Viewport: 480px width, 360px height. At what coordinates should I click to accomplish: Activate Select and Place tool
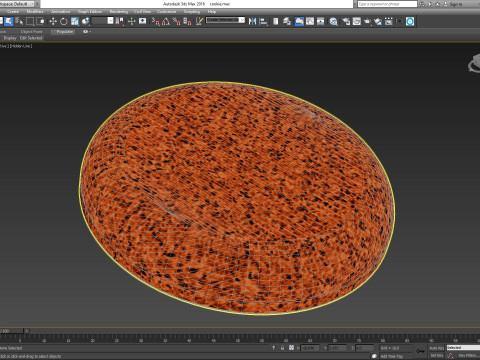pos(86,22)
